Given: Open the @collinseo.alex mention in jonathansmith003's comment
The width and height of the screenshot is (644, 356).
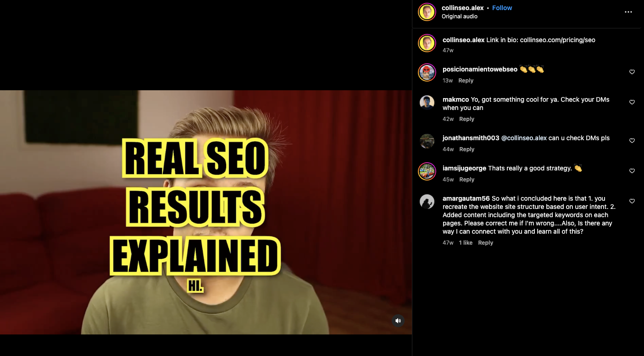Looking at the screenshot, I should click(x=524, y=138).
